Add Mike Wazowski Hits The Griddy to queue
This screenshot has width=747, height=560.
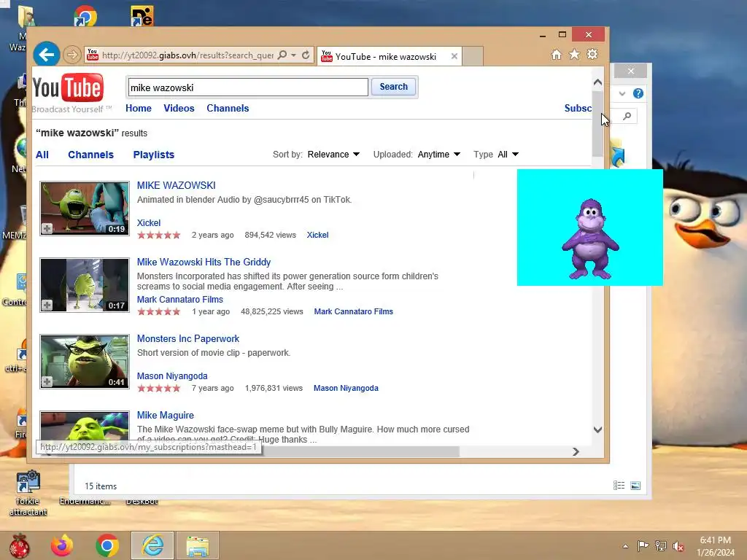[47, 306]
